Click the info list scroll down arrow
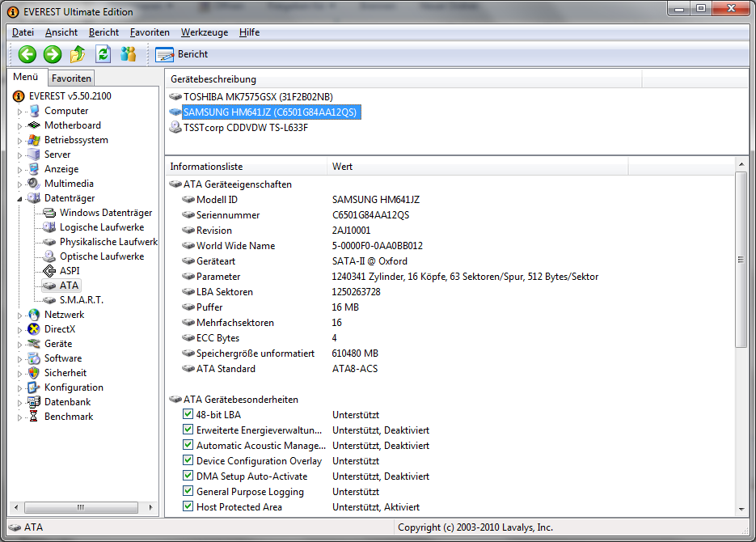Screen dimensions: 756x542 pos(741,509)
